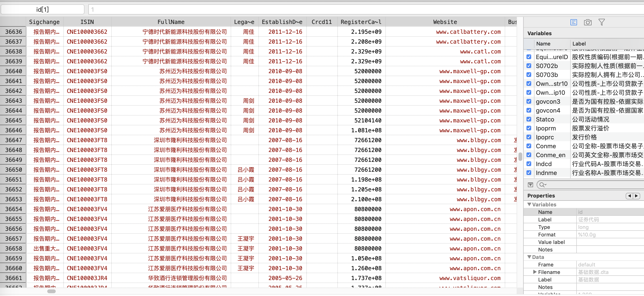
Task: Toggle the Indnme variable checkbox
Action: pyautogui.click(x=529, y=173)
